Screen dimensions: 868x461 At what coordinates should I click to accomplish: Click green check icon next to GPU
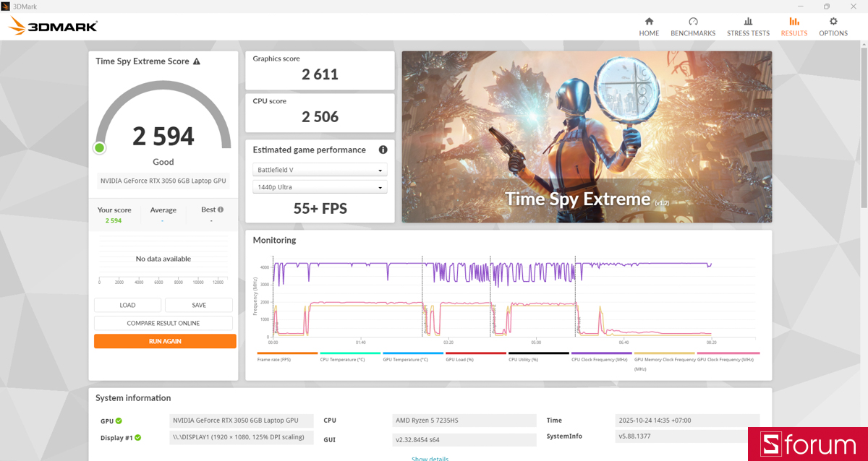pos(119,421)
